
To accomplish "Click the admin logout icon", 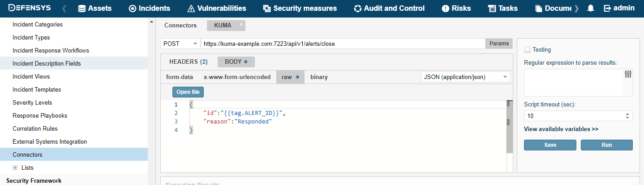I will click(607, 8).
